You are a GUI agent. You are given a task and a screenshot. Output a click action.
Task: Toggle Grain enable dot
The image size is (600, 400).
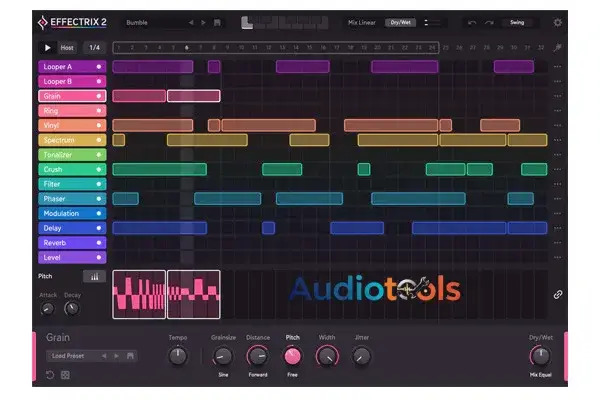[x=99, y=96]
